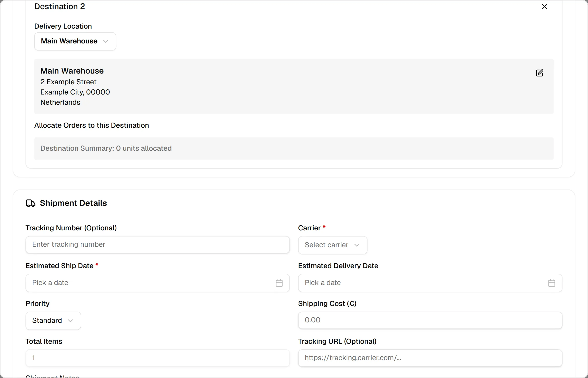Viewport: 588px width, 378px height.
Task: Click the Shipment Details truck icon
Action: pos(30,203)
